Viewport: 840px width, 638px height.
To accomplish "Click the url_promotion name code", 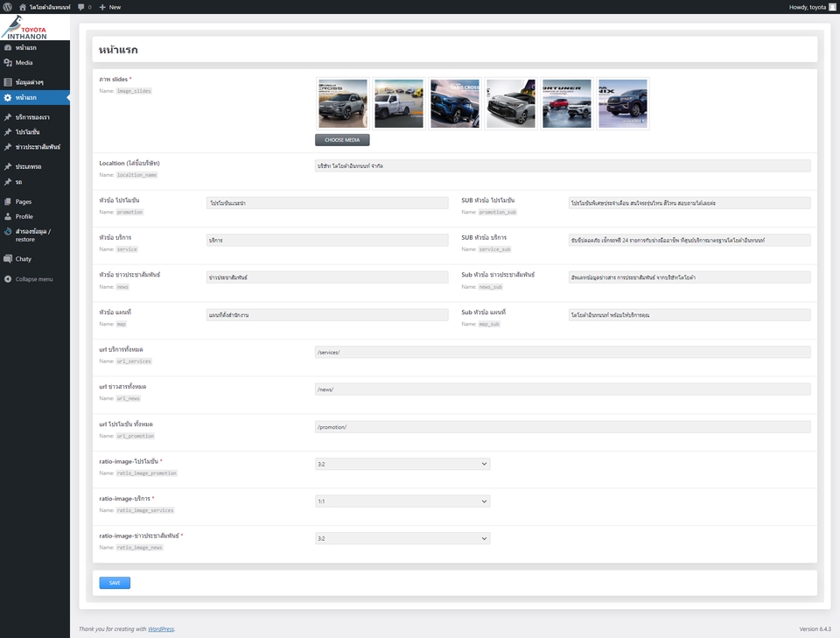I will [136, 436].
